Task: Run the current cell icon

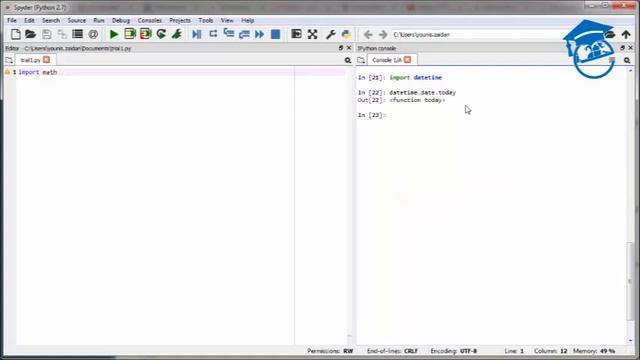Action: pos(130,34)
